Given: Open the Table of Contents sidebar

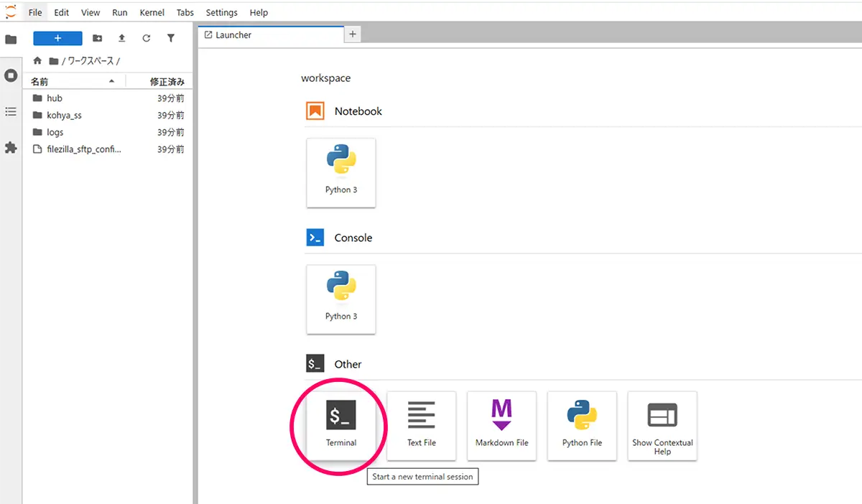Looking at the screenshot, I should 11,111.
